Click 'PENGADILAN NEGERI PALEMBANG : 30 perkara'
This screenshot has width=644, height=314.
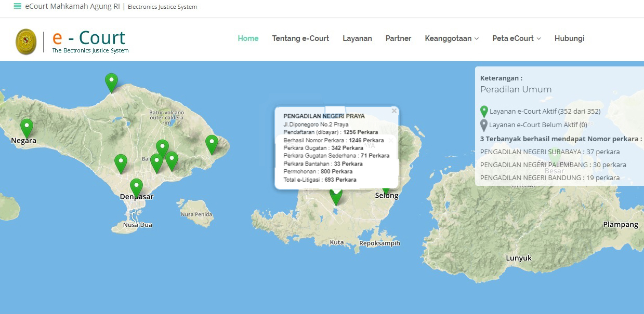coord(553,165)
